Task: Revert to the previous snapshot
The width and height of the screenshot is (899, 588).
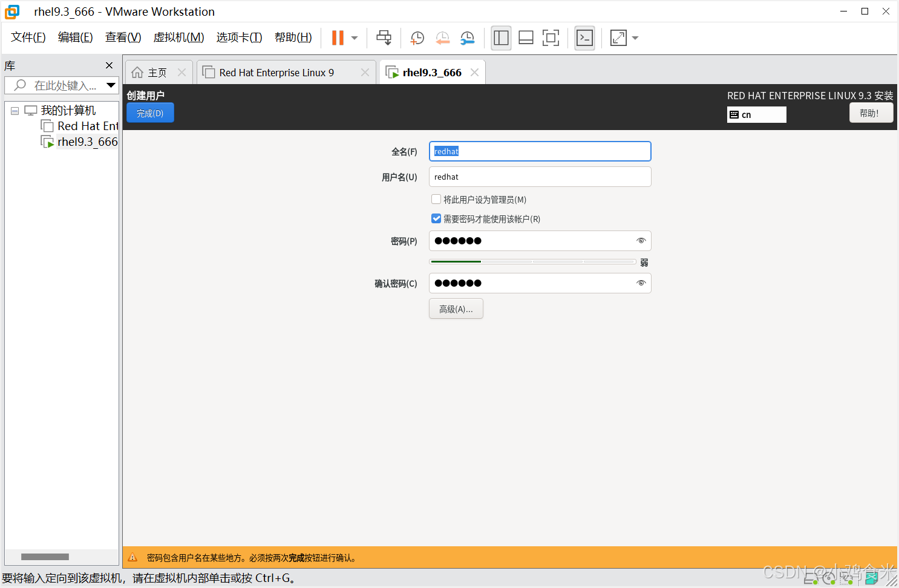Action: point(443,38)
